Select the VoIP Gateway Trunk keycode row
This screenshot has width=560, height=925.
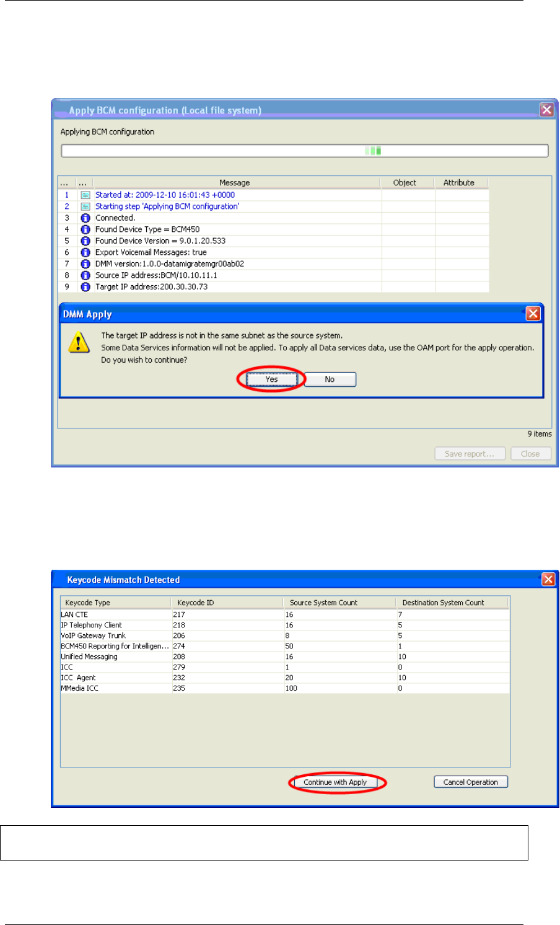(x=285, y=635)
